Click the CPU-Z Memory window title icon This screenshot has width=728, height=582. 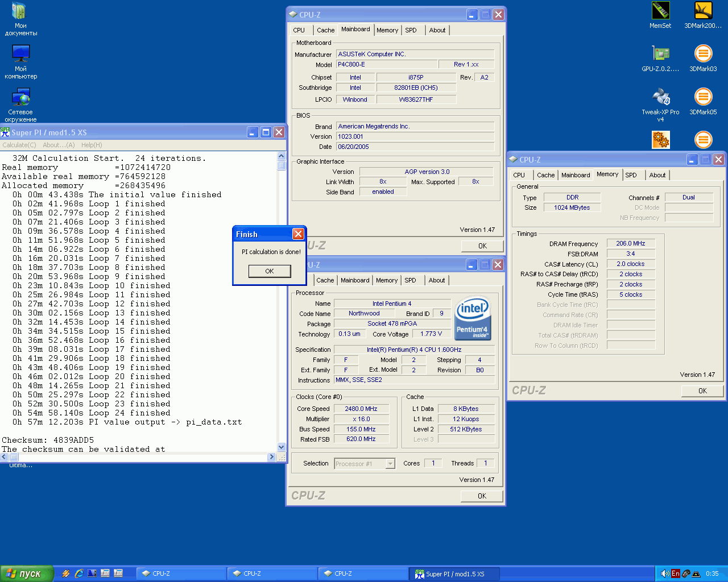click(x=513, y=160)
